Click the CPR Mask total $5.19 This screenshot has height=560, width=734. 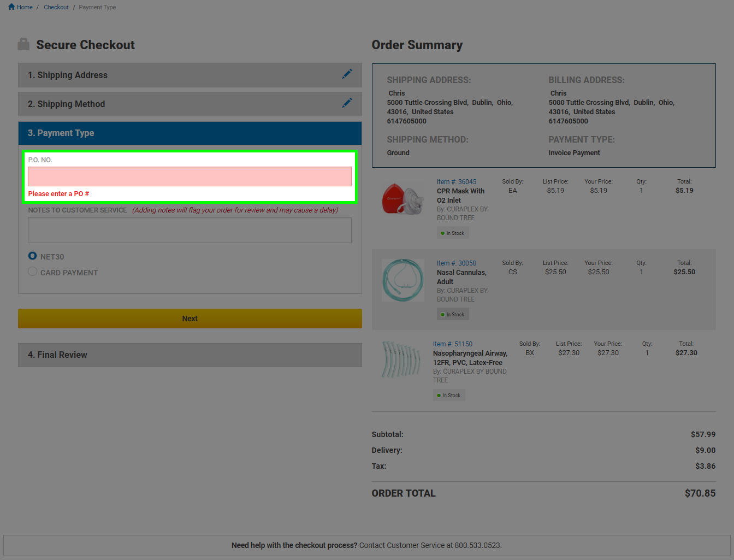[684, 191]
